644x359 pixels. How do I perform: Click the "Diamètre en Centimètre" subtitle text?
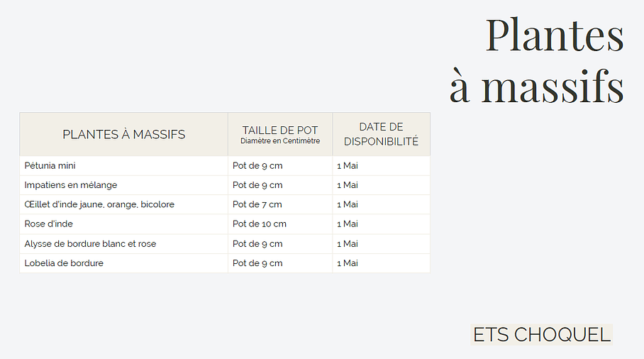click(280, 141)
